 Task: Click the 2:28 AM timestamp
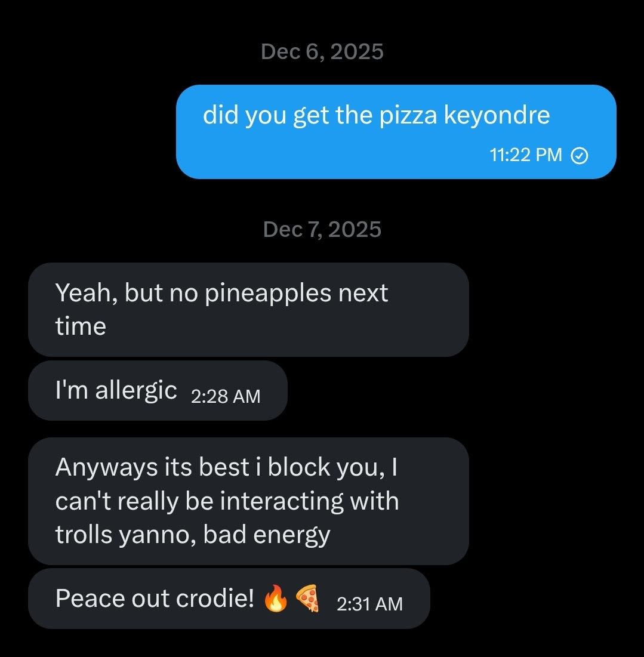point(226,396)
